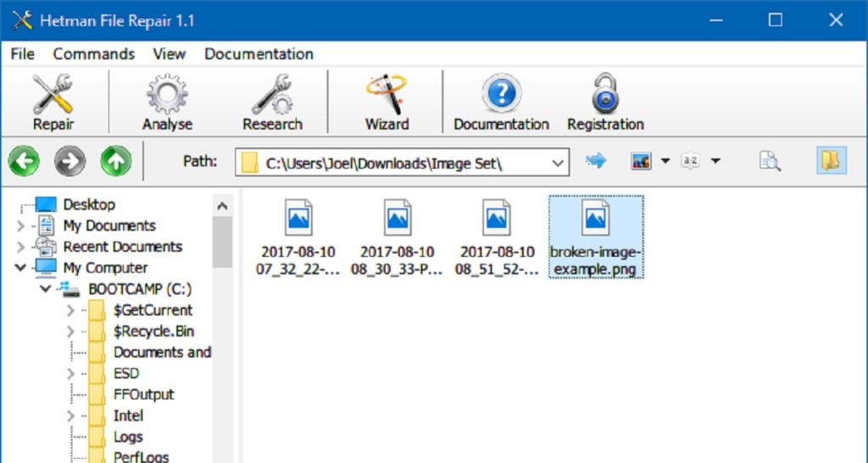Click the Registration padlock icon
868x463 pixels.
click(x=605, y=102)
